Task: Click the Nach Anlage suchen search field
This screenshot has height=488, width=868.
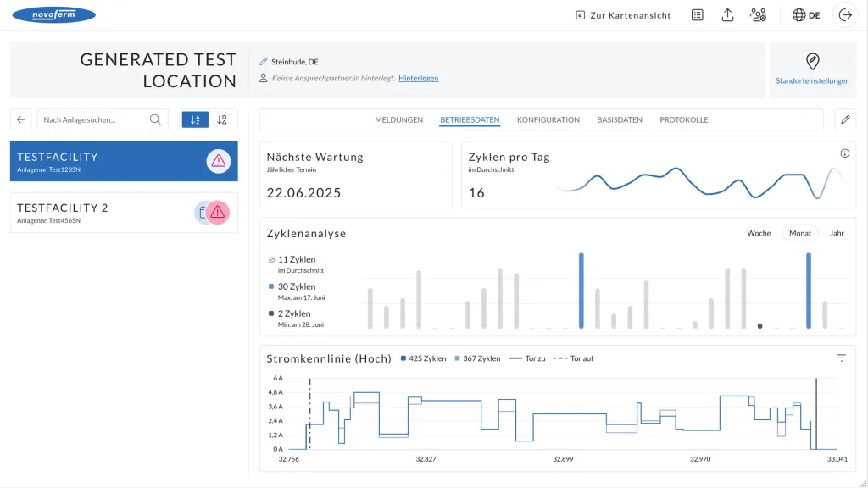Action: pos(103,119)
